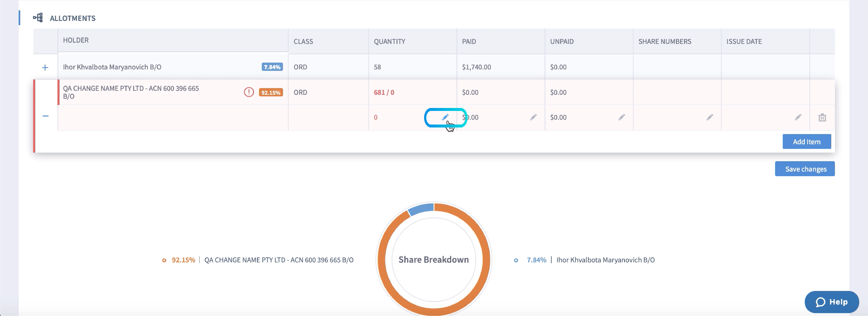The width and height of the screenshot is (868, 316).
Task: Click the 7.84% badge on Ihor row
Action: point(272,67)
